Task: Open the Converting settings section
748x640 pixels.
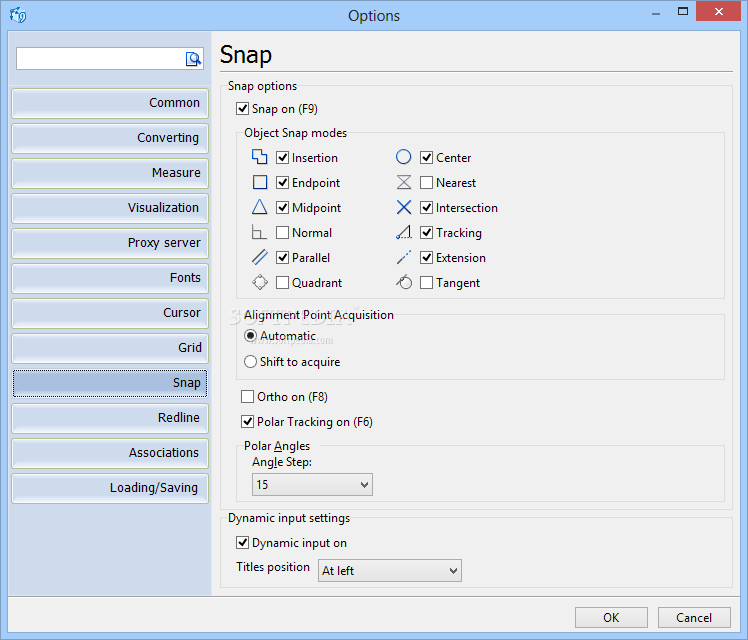Action: tap(110, 138)
